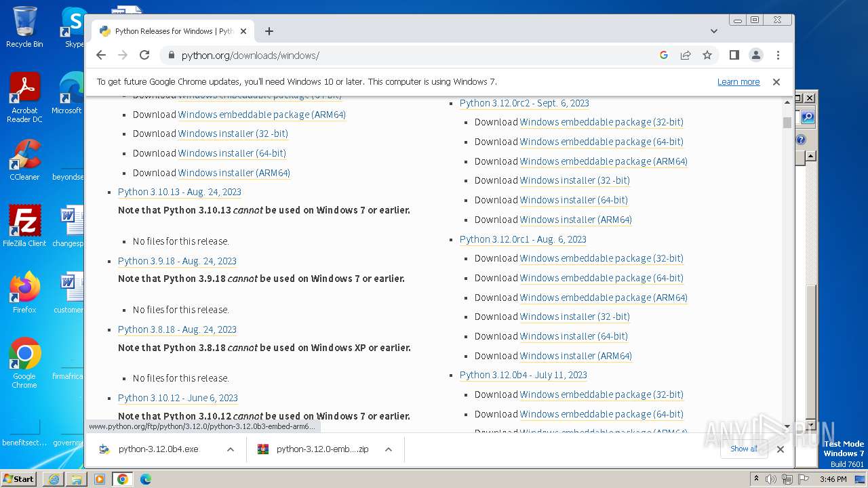This screenshot has width=868, height=488.
Task: Open the network tray icon
Action: (x=787, y=479)
